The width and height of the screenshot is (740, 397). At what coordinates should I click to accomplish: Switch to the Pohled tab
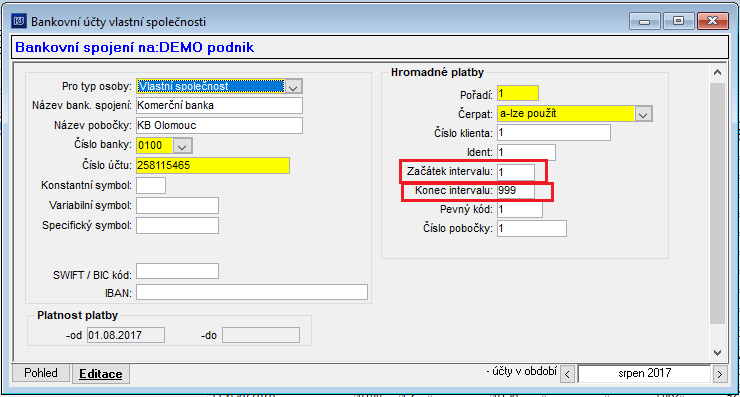click(x=41, y=373)
